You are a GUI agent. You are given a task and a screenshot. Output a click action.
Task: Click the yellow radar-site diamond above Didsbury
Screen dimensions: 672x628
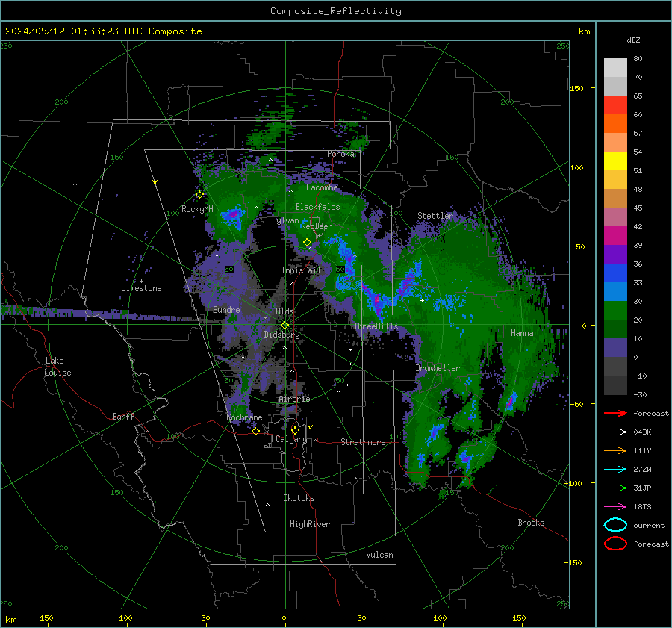coord(284,326)
